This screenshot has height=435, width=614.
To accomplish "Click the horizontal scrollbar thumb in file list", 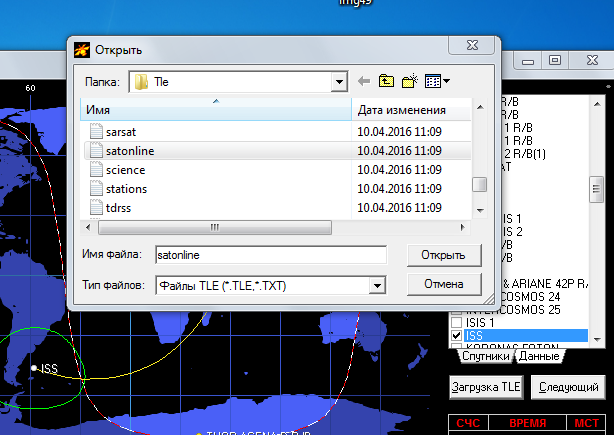I will (x=215, y=227).
